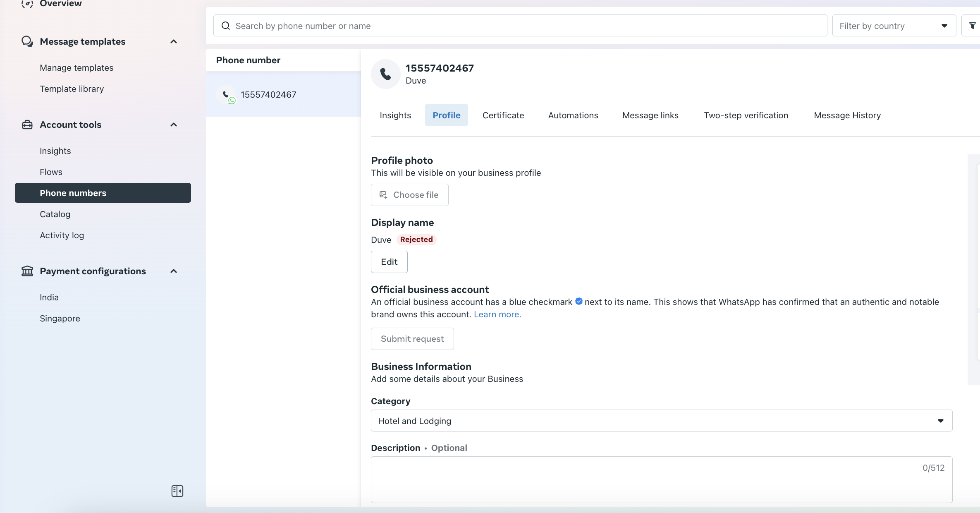Click the Duve display name text

coord(381,240)
